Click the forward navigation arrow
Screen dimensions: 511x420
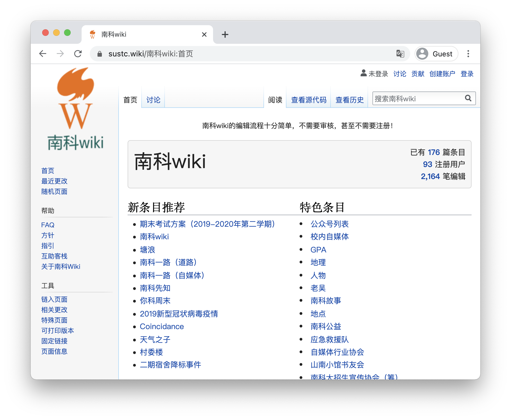(60, 54)
